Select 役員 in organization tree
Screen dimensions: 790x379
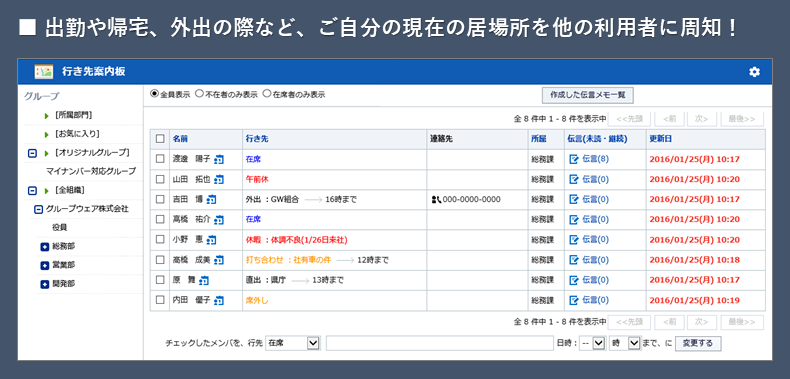(x=59, y=228)
